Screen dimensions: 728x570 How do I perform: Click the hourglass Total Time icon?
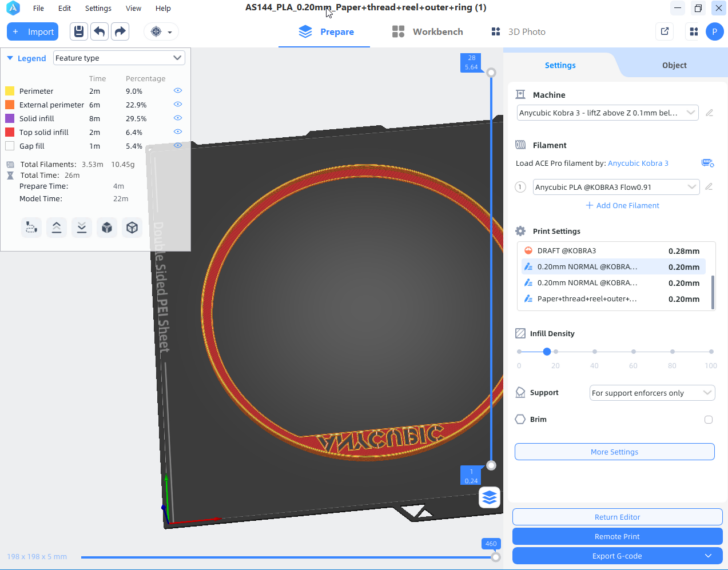click(10, 175)
